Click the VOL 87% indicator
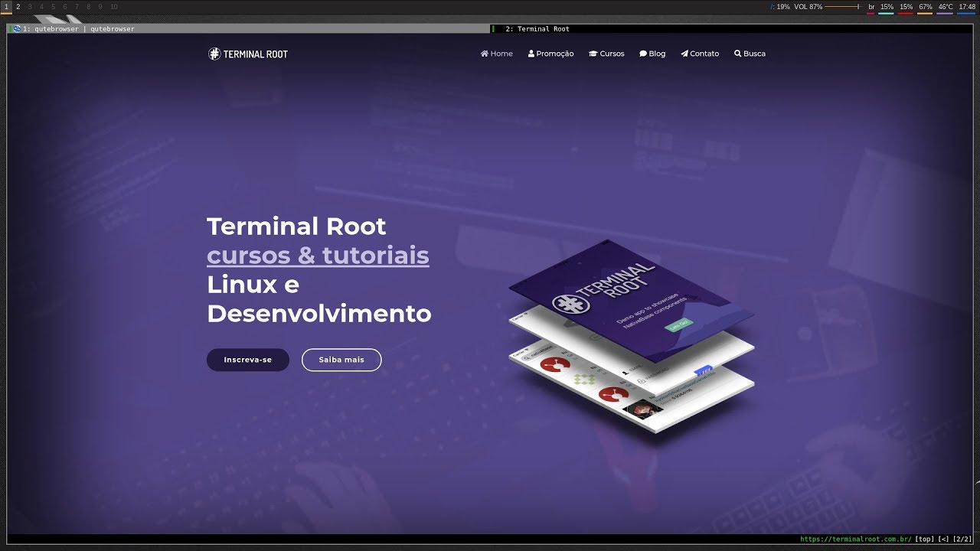 coord(808,7)
